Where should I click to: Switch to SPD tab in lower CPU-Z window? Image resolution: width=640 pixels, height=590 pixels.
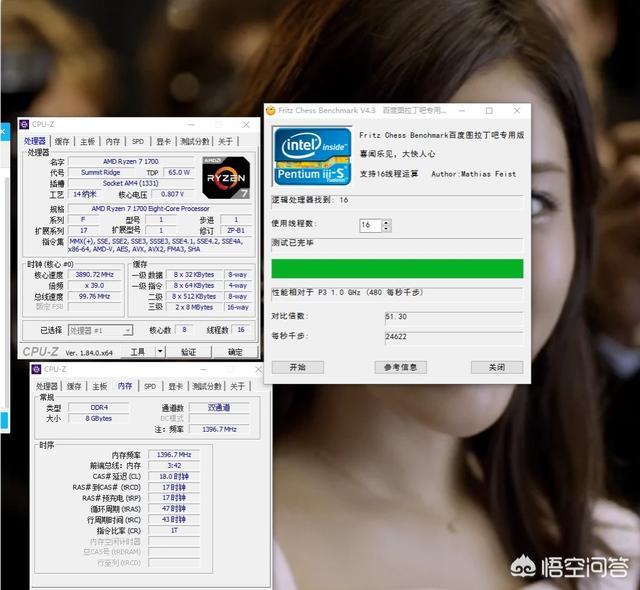coord(150,386)
